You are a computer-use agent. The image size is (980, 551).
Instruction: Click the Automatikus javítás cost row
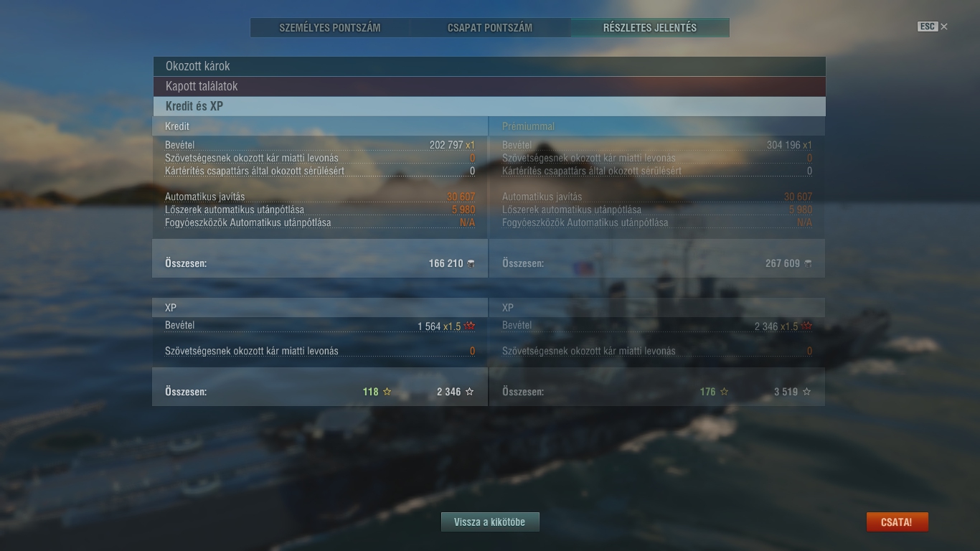320,197
